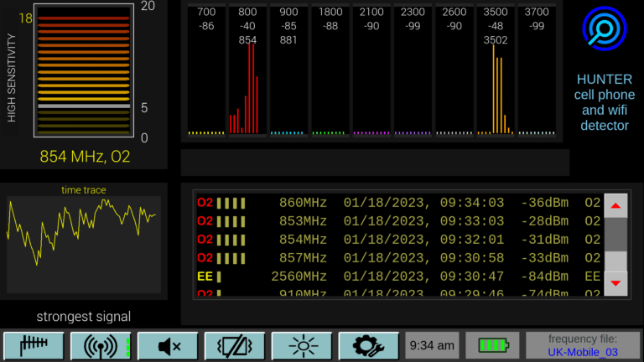Click the 09:34:03 timestamp in the log

[472, 203]
